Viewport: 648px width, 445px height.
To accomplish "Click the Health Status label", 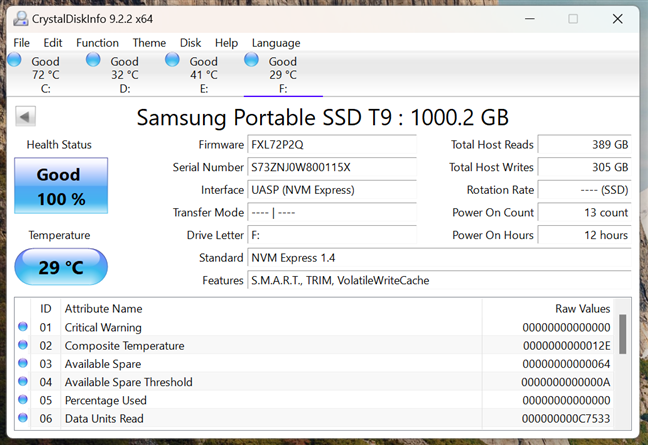I will coord(59,145).
